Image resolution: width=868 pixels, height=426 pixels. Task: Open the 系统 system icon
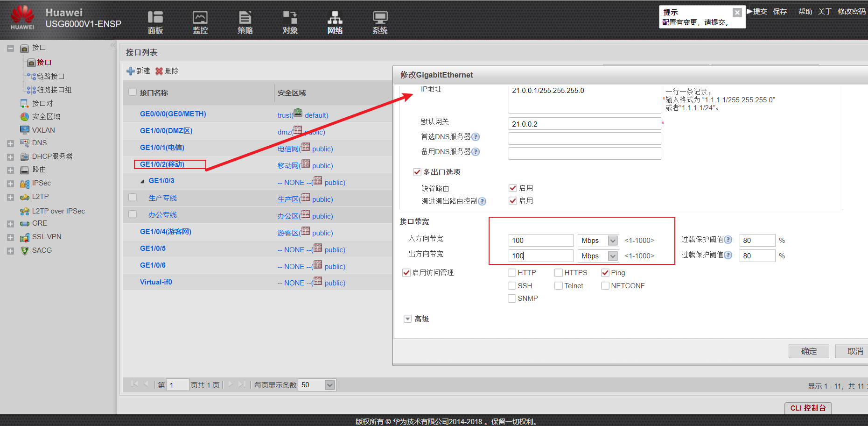coord(380,17)
